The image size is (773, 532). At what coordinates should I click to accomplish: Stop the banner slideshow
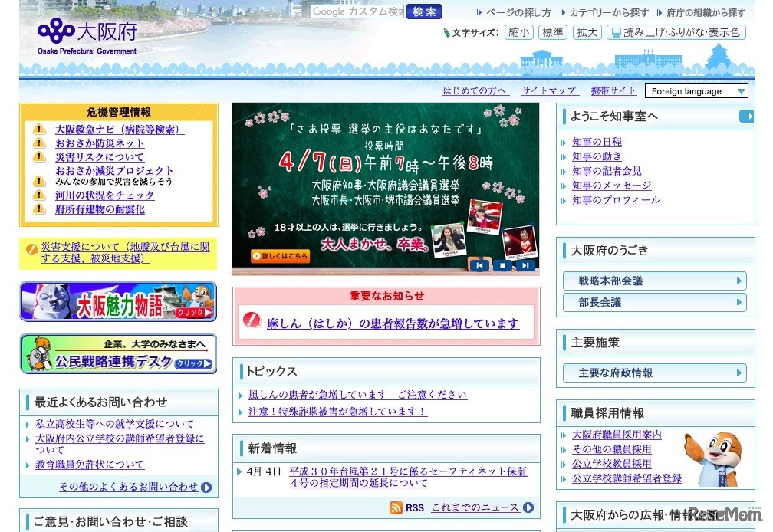click(501, 265)
